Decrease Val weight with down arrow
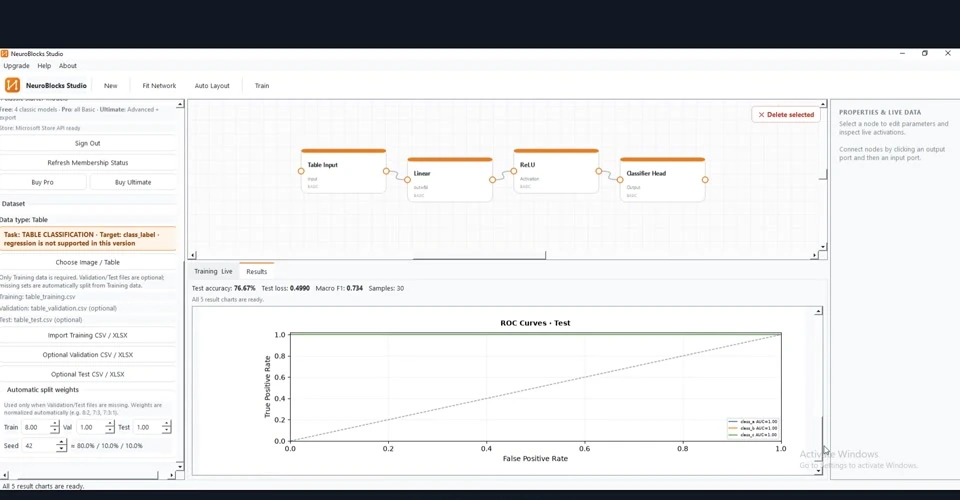Image resolution: width=960 pixels, height=500 pixels. 110,431
